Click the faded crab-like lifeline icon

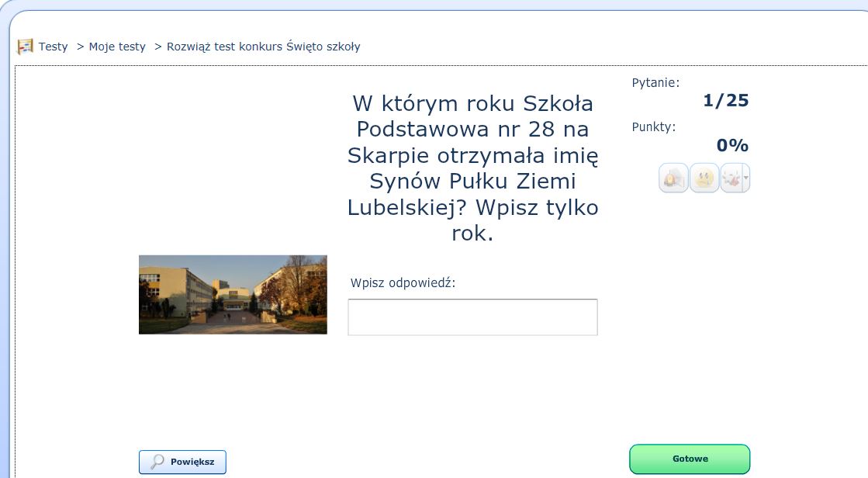[731, 178]
